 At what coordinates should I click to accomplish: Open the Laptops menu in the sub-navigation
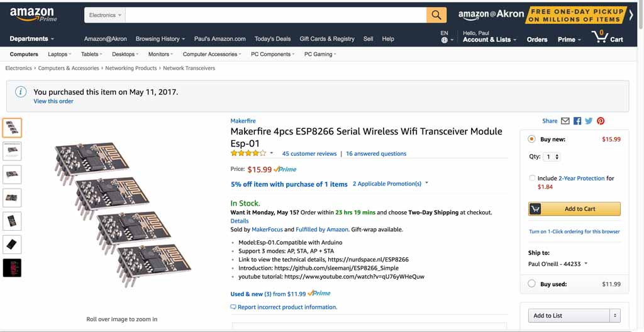point(59,54)
